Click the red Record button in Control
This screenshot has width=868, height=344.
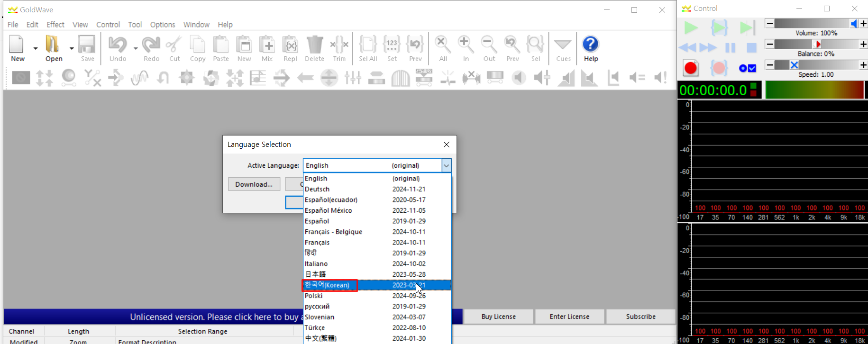[x=691, y=68]
